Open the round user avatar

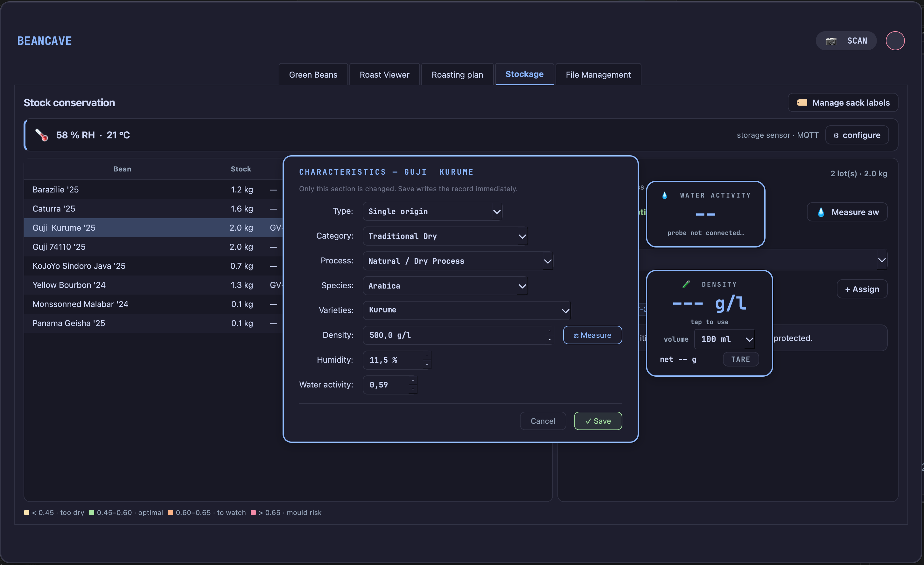(x=895, y=40)
